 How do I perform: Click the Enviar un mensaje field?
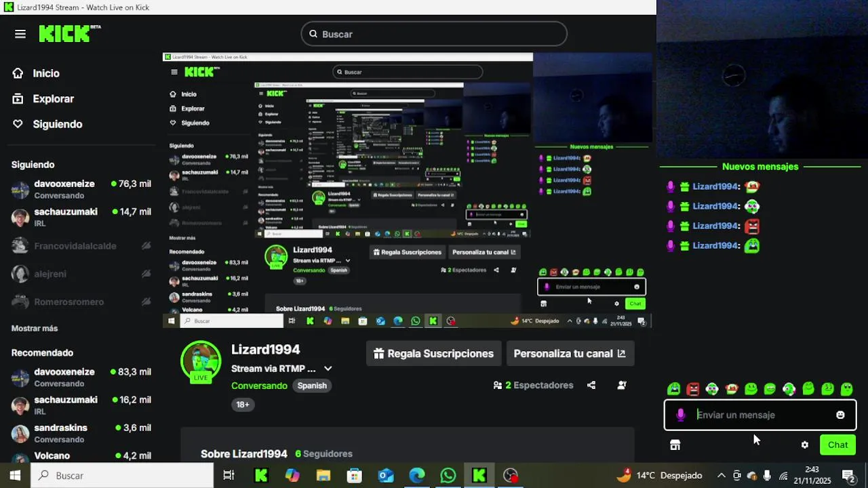(x=760, y=415)
